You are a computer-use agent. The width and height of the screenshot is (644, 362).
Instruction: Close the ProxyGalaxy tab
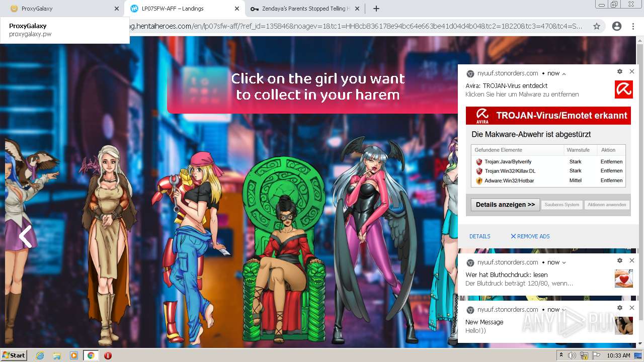pos(117,9)
